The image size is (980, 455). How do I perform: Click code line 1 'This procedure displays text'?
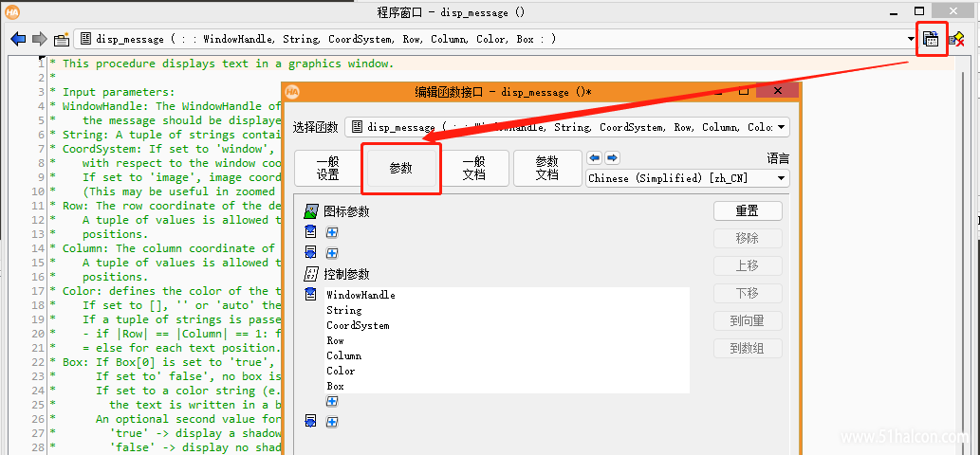click(x=228, y=64)
